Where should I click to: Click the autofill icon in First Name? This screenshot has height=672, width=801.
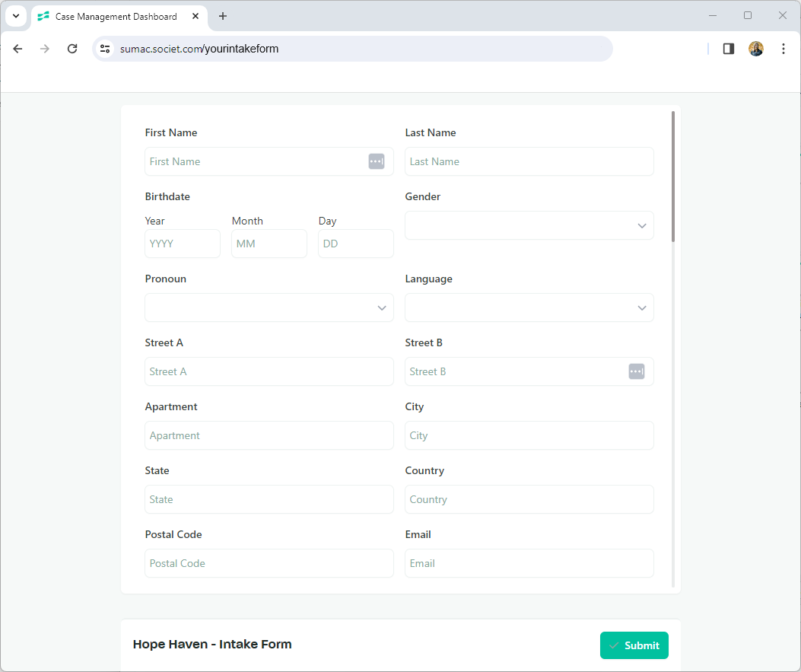pyautogui.click(x=377, y=161)
